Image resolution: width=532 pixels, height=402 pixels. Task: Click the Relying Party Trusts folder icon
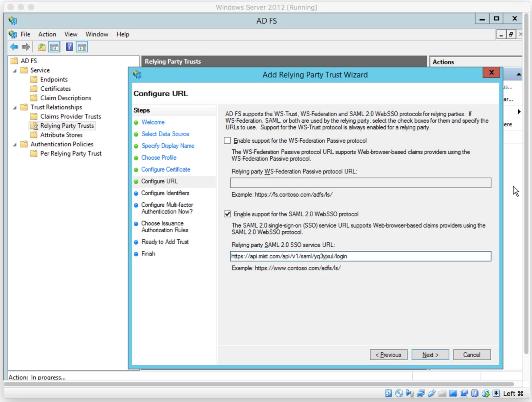point(34,126)
